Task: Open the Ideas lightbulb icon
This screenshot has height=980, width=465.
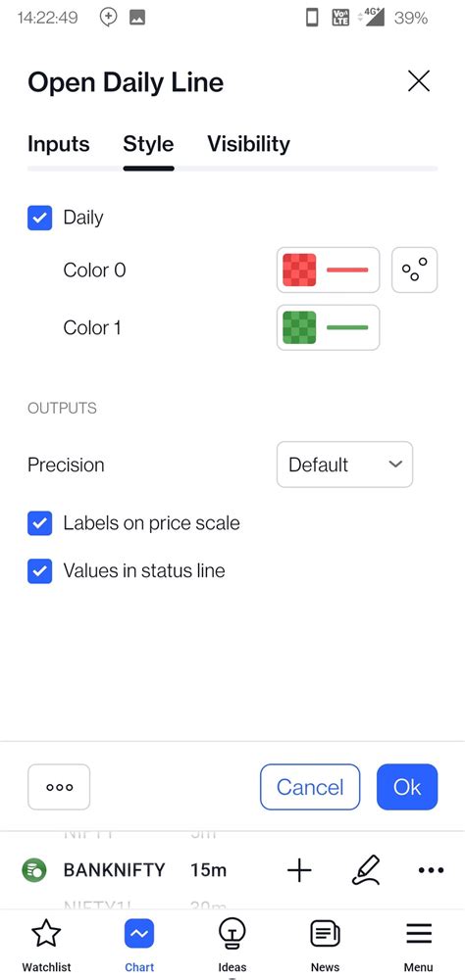Action: tap(232, 934)
